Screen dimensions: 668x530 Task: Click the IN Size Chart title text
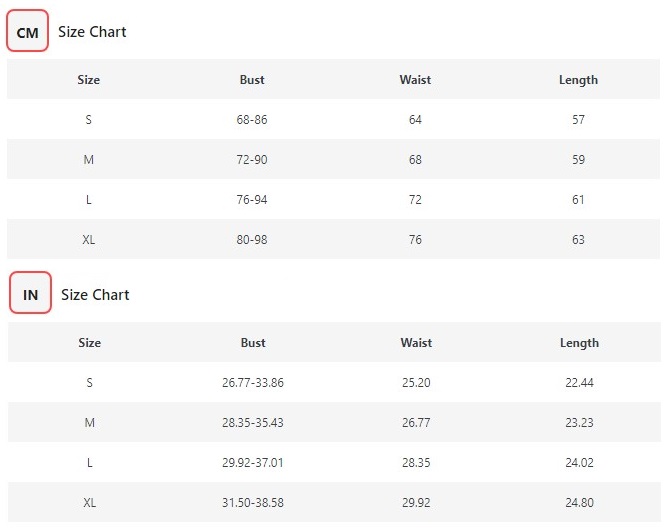coord(95,294)
